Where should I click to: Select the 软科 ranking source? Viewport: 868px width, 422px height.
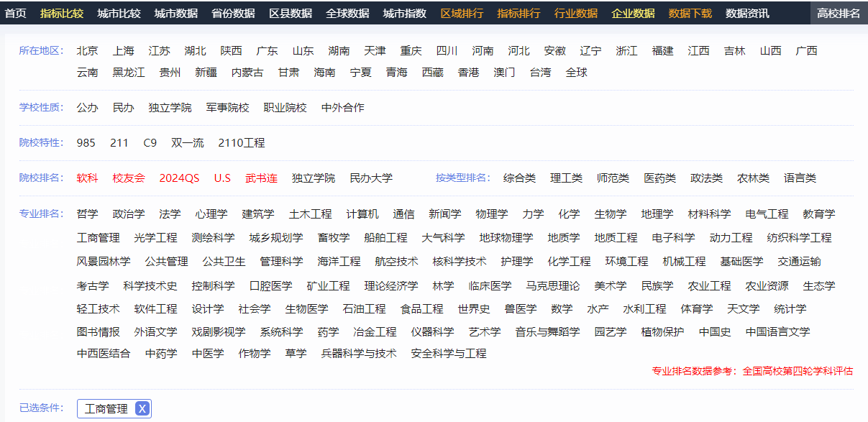pos(88,178)
